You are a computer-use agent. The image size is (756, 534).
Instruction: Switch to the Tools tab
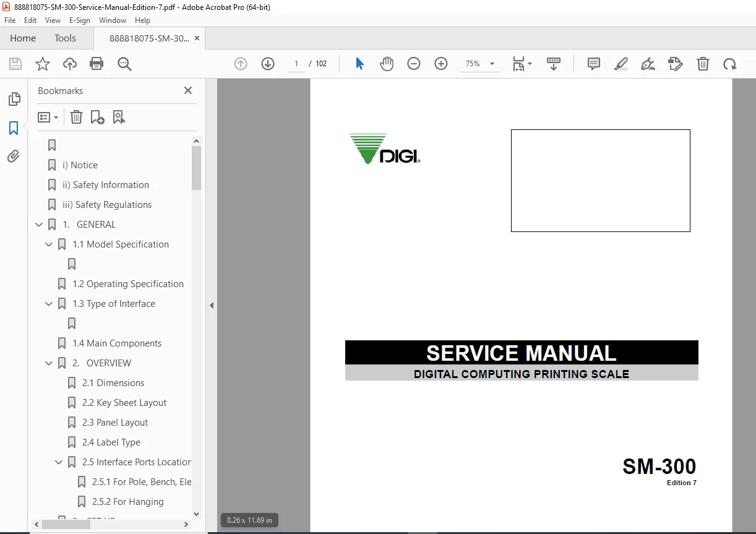tap(65, 38)
